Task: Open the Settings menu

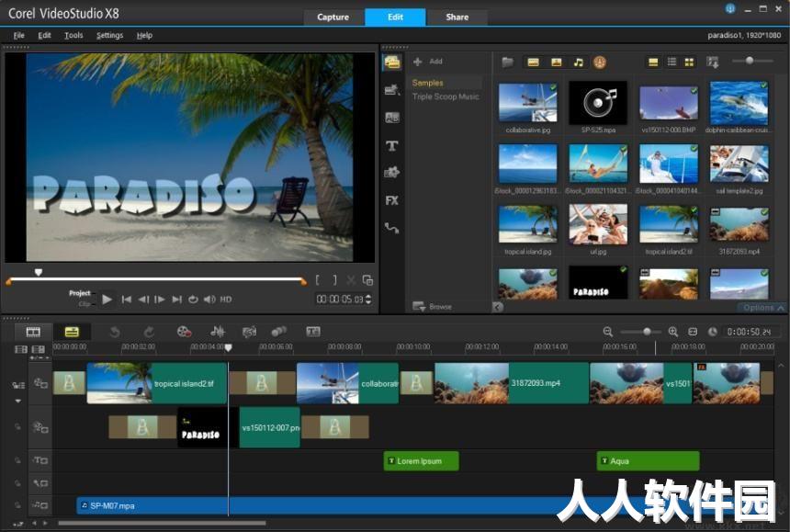Action: (x=110, y=35)
